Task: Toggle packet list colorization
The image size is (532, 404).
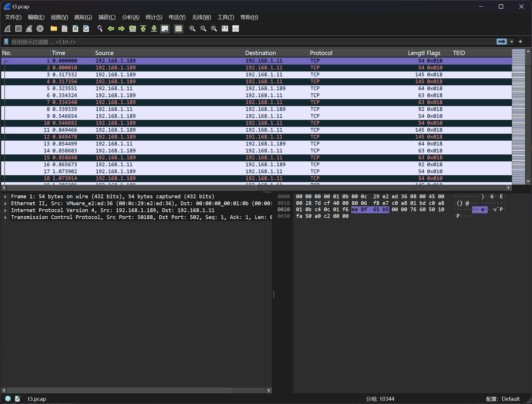Action: [179, 29]
